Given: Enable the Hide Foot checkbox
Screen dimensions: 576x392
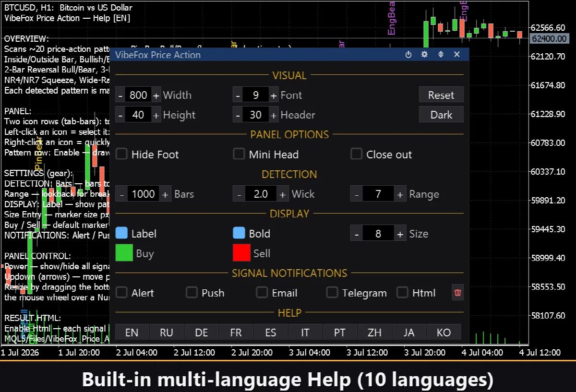Looking at the screenshot, I should (x=122, y=154).
